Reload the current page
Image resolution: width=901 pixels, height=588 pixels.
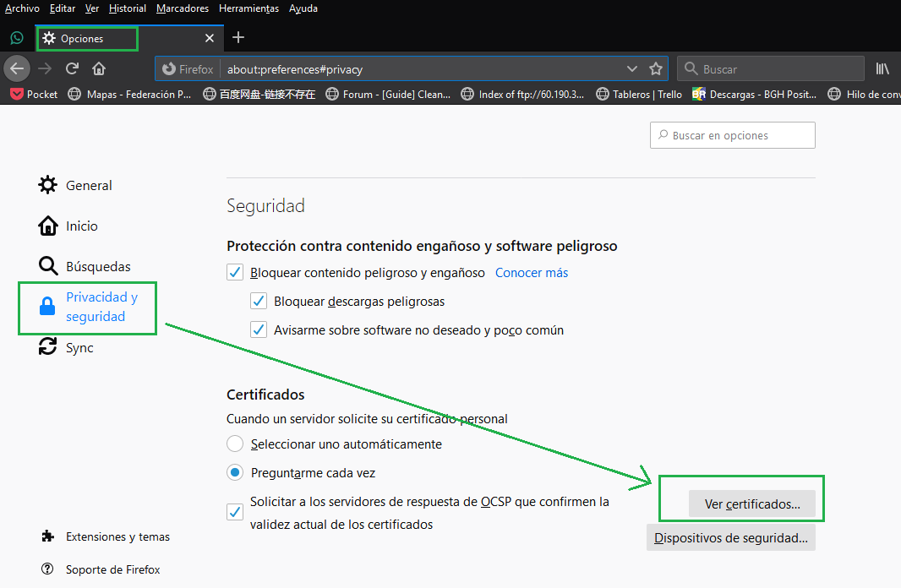point(73,69)
